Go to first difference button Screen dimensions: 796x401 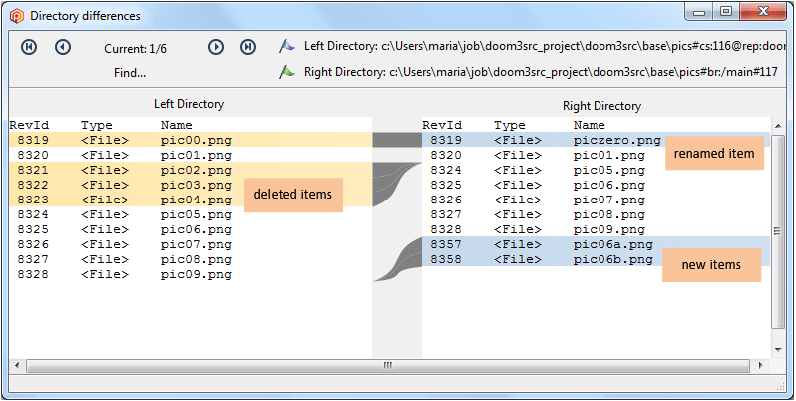click(29, 47)
